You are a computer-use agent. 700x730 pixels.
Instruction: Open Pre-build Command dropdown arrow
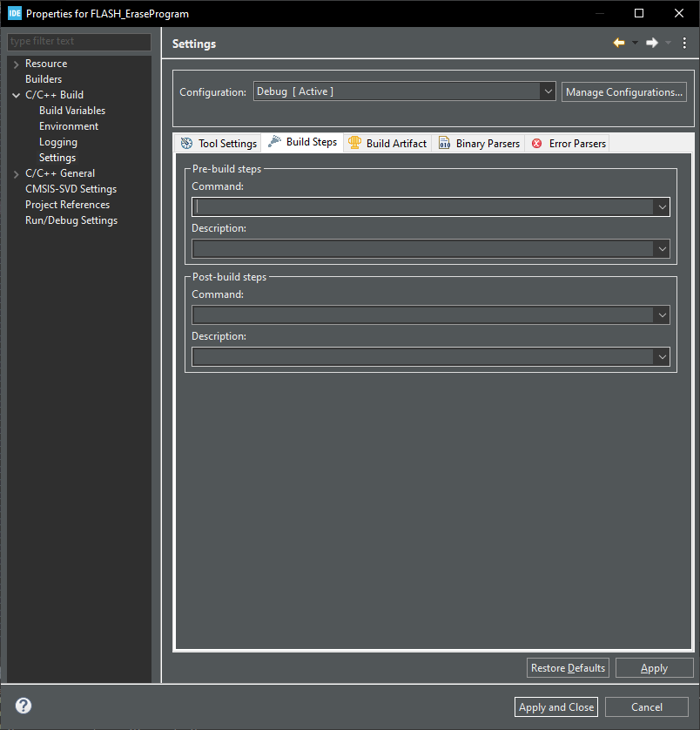tap(662, 207)
